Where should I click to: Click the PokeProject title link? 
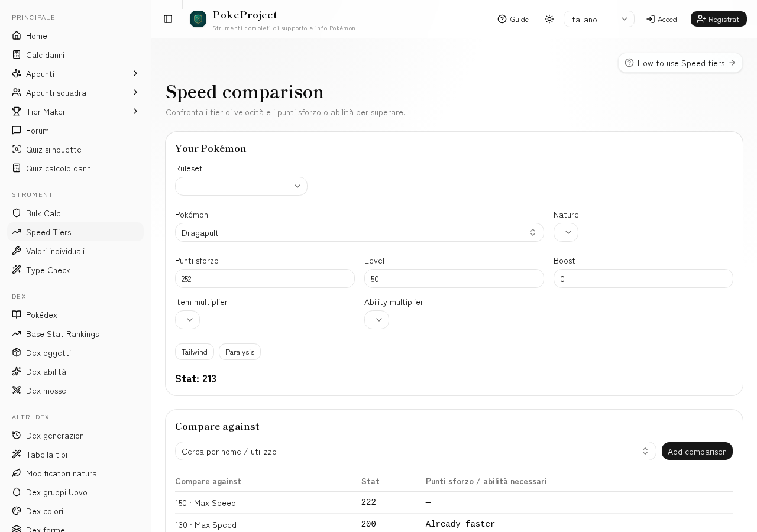click(245, 15)
